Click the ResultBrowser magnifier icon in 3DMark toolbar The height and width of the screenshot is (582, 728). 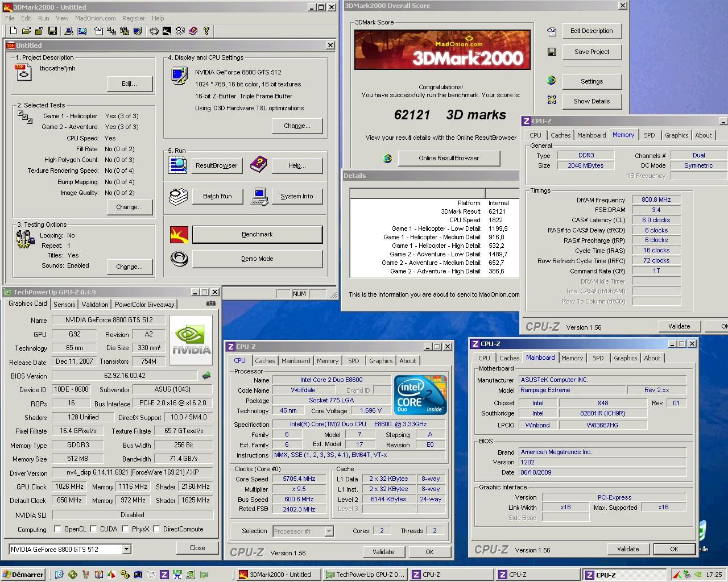point(82,31)
